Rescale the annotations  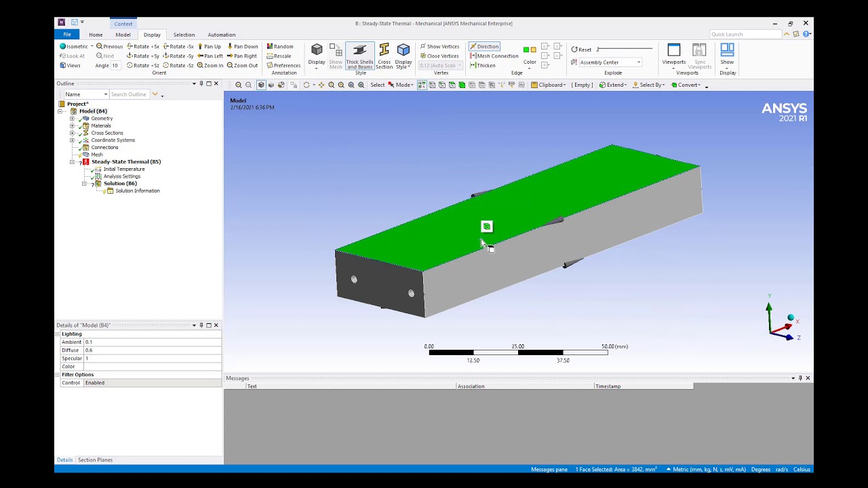tap(279, 56)
